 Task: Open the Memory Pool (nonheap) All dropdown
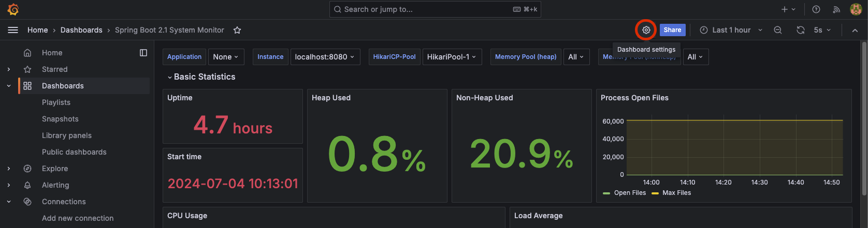pos(696,57)
